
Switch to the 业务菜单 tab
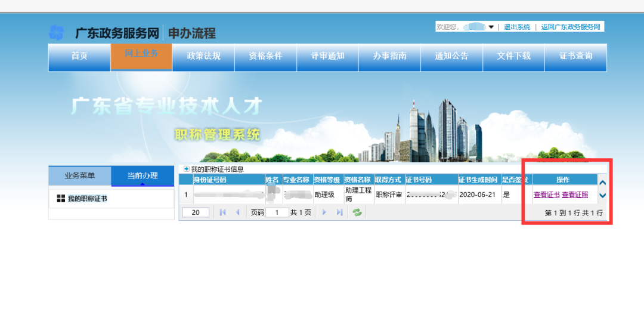[x=80, y=175]
